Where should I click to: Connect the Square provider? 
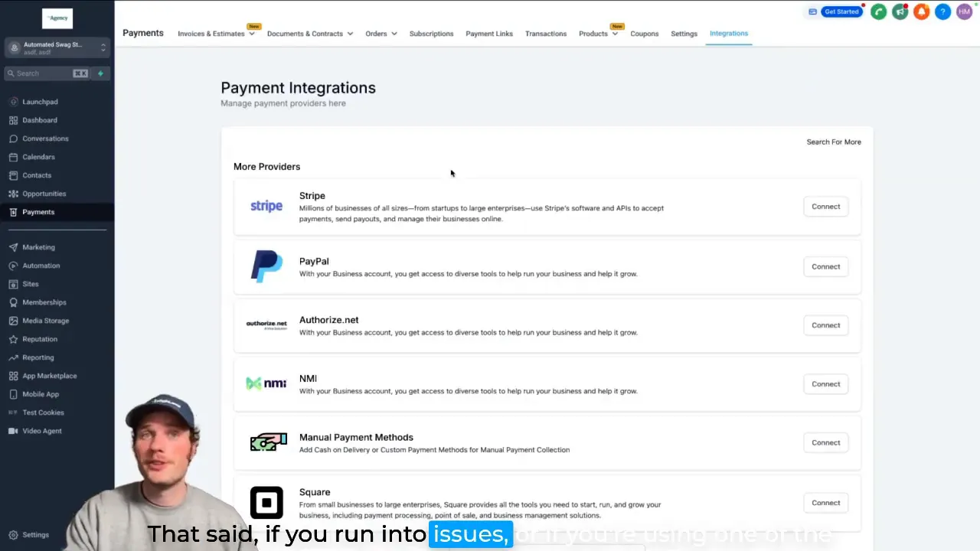825,503
